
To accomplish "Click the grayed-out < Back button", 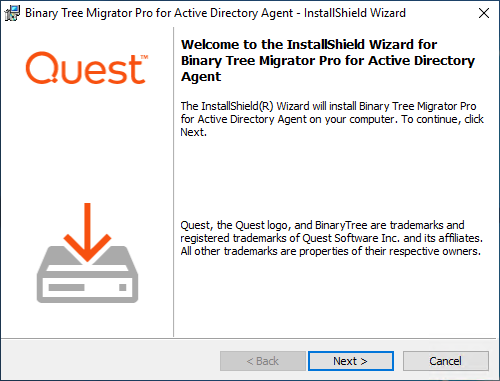I will 263,361.
